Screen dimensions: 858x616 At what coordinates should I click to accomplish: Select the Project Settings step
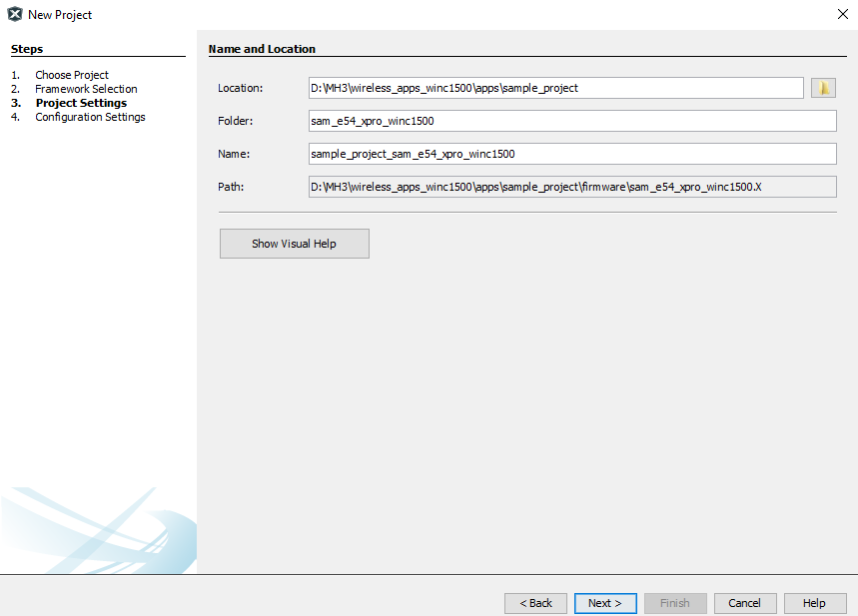tap(81, 103)
